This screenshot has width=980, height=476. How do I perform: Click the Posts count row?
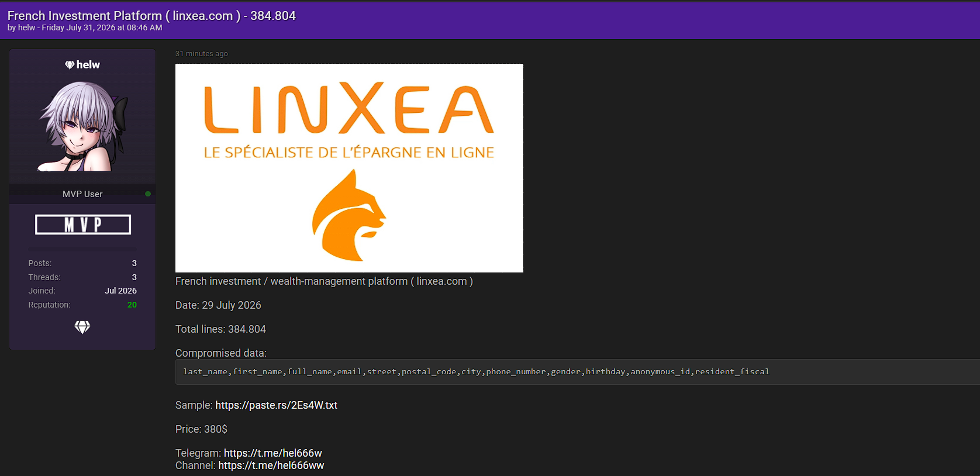coord(82,263)
